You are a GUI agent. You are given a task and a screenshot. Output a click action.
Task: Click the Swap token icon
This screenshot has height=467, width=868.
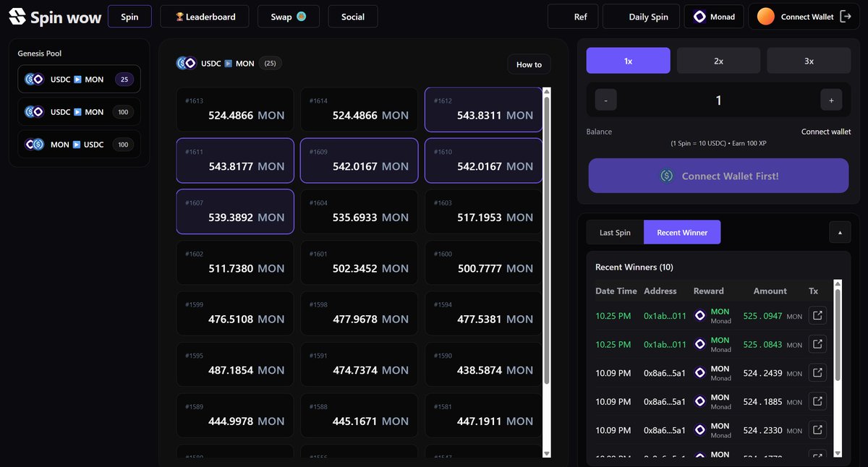click(302, 16)
